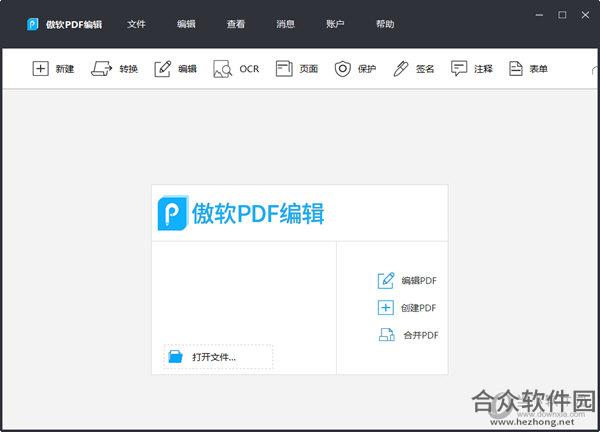Click the 打开文件... button text

click(x=214, y=357)
